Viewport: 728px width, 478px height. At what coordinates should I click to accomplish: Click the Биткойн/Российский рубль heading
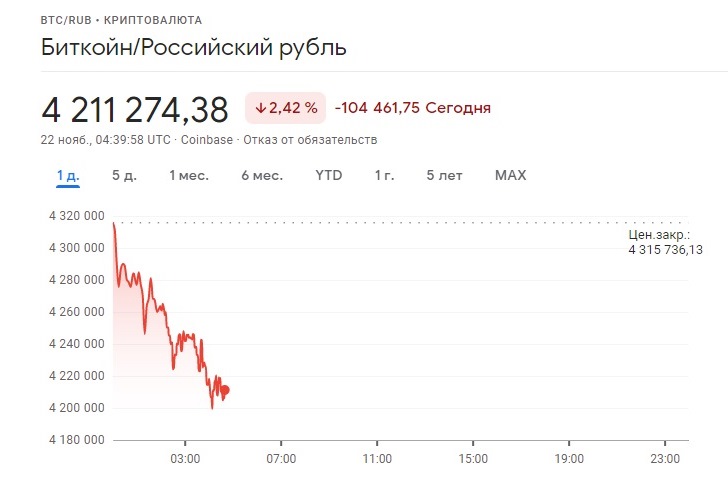(x=194, y=47)
